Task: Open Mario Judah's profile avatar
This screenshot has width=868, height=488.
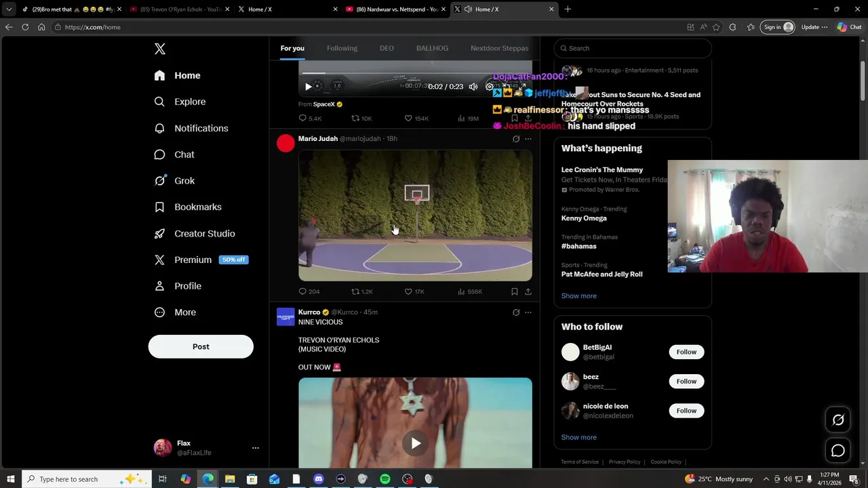Action: coord(285,143)
